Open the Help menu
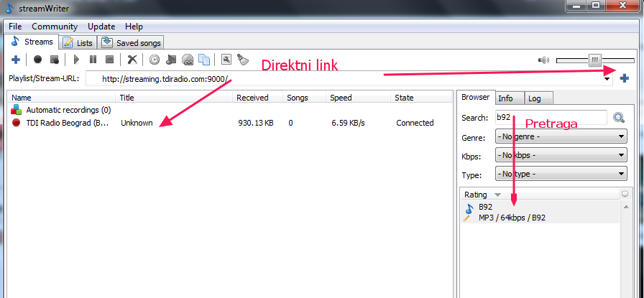The image size is (644, 298). 134,27
